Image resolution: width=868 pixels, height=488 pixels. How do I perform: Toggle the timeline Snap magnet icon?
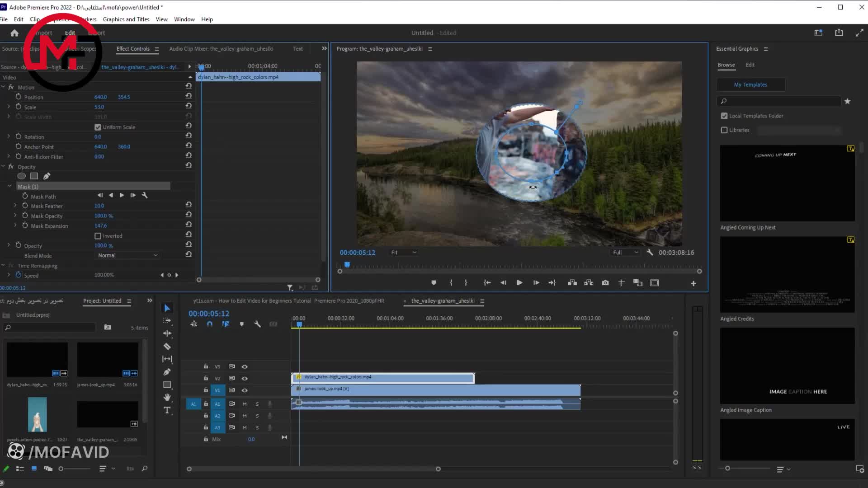click(209, 324)
